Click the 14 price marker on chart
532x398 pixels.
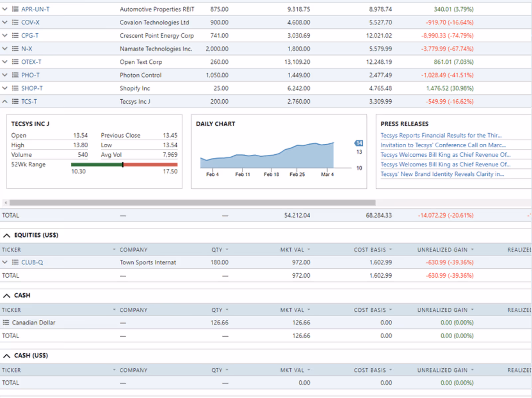(359, 143)
